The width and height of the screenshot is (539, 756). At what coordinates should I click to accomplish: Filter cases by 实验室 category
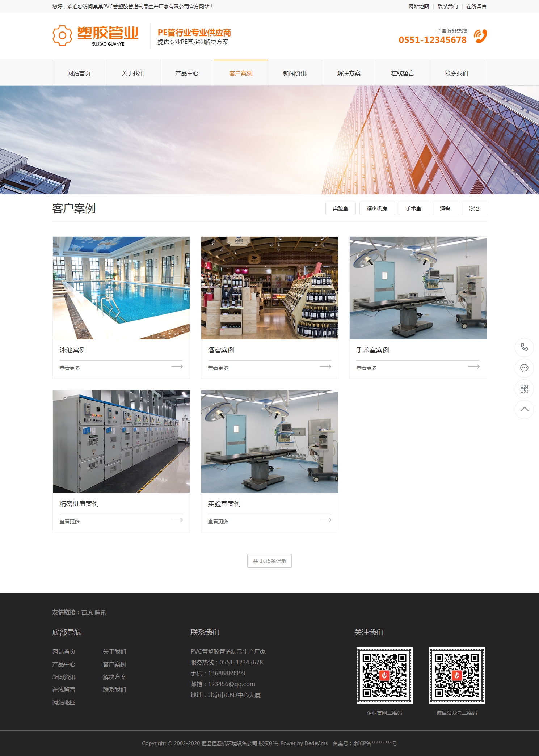(x=340, y=208)
